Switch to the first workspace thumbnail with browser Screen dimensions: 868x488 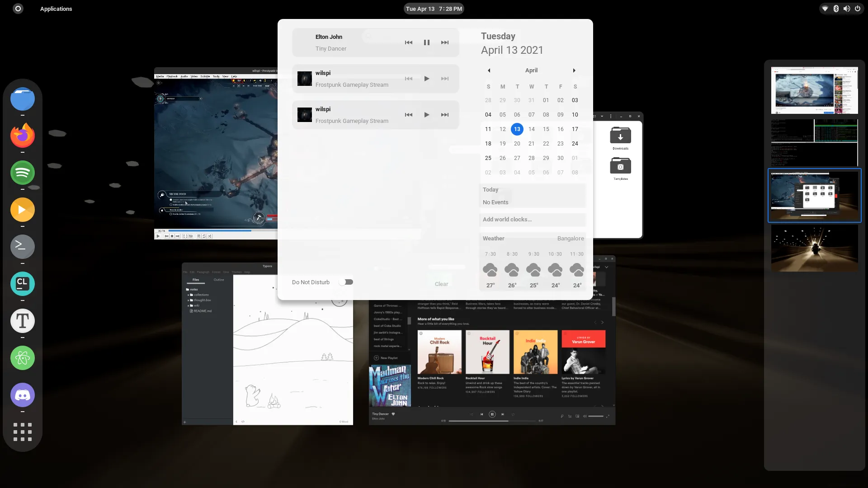pos(814,90)
